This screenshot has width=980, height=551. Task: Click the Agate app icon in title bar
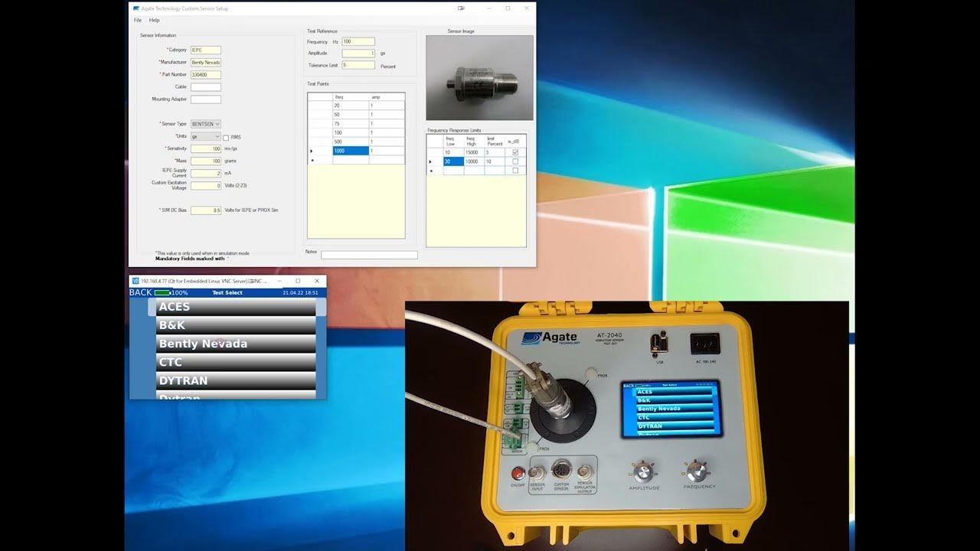136,8
